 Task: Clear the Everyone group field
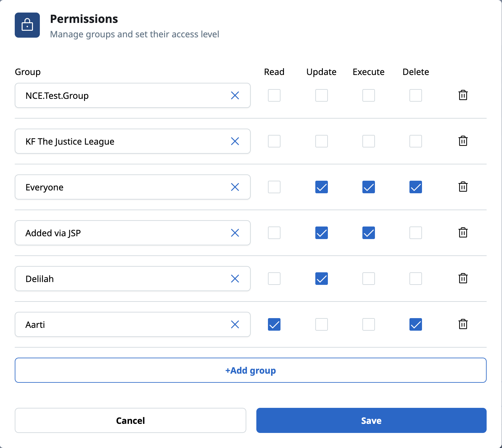(235, 187)
